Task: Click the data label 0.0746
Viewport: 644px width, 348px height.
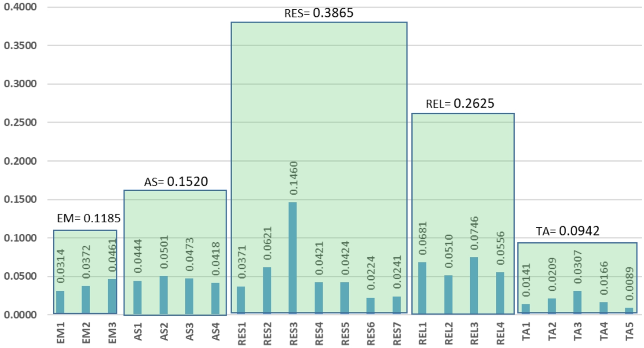Action: point(474,233)
